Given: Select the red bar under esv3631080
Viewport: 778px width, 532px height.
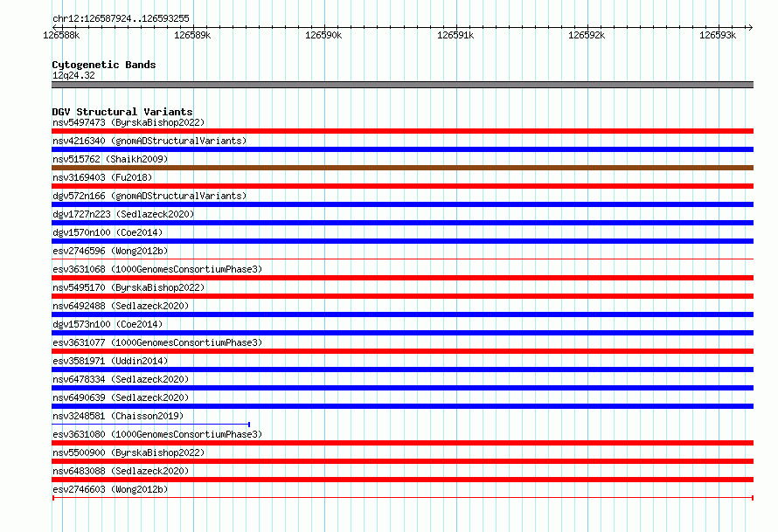Looking at the screenshot, I should [x=402, y=443].
